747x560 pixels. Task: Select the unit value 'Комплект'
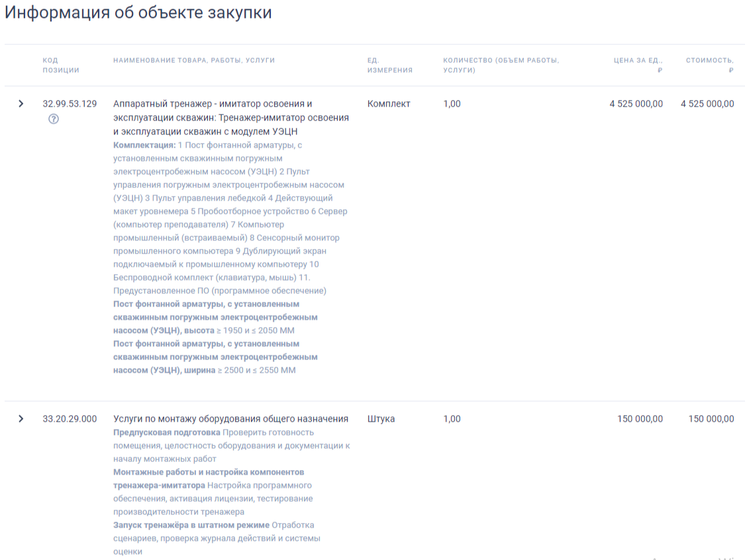(x=389, y=104)
